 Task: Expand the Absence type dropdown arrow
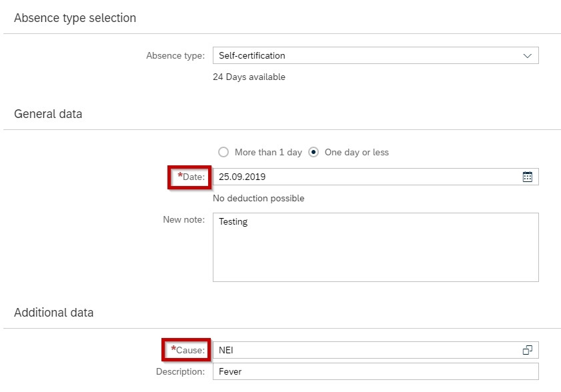coord(528,56)
